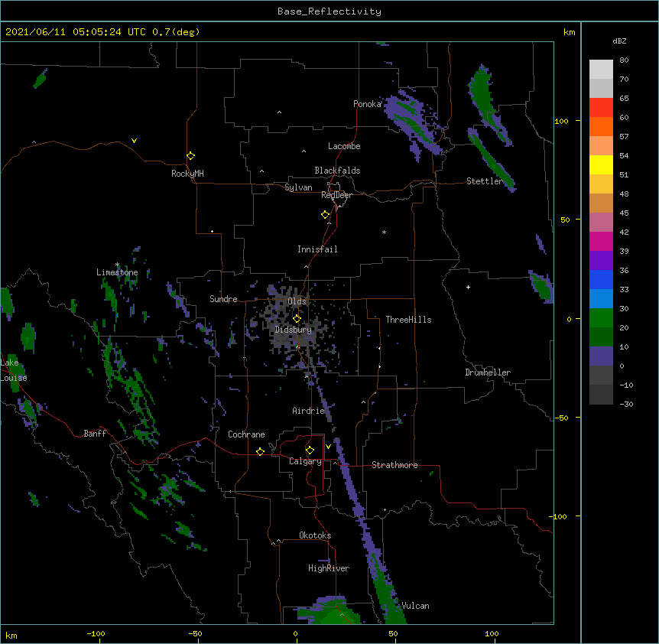Click the yellow 51-54 dBZ legend swatch
This screenshot has width=659, height=644.
tap(601, 164)
